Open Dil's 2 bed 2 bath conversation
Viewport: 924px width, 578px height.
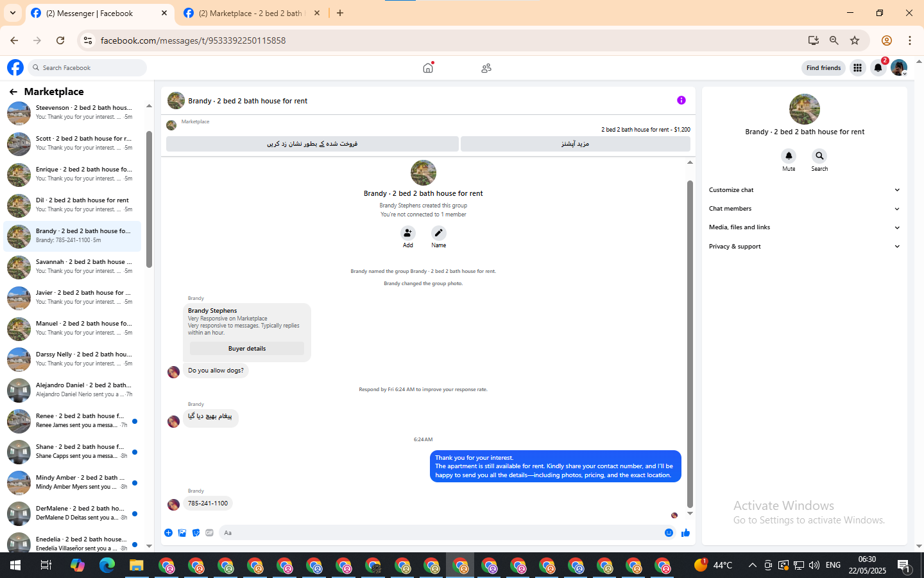click(x=73, y=206)
